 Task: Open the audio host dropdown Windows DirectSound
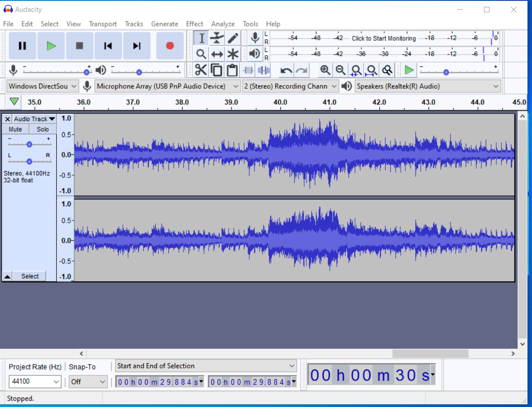pos(43,86)
